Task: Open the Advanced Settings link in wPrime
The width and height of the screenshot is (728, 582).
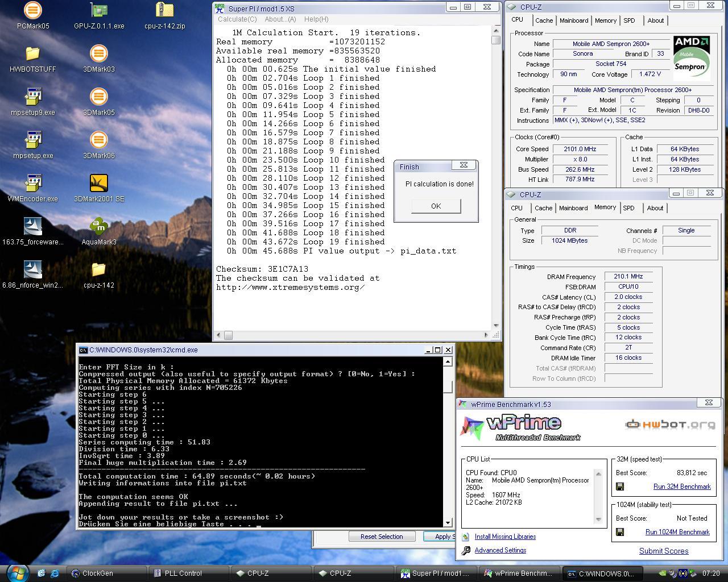Action: (500, 550)
